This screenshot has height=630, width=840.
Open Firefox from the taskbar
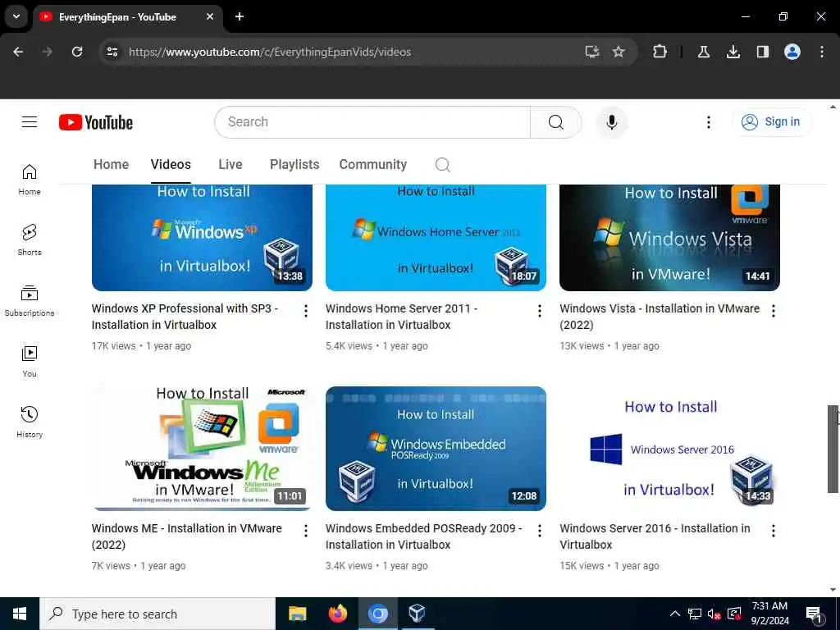click(337, 614)
